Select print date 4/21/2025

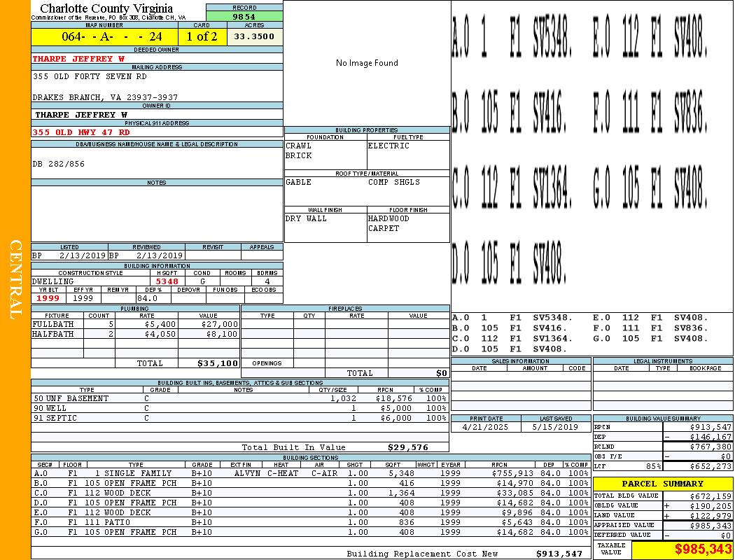(x=485, y=427)
